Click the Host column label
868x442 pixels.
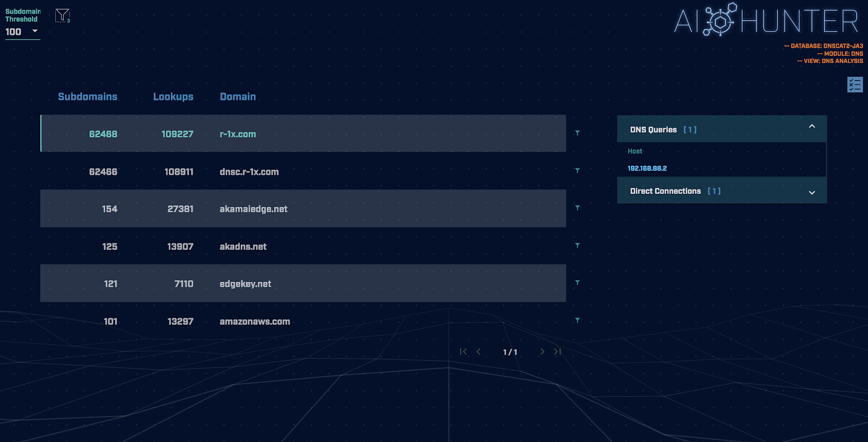(x=635, y=151)
